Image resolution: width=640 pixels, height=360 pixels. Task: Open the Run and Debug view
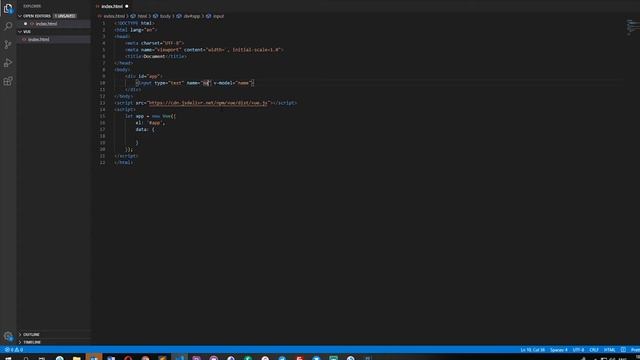coord(8,63)
